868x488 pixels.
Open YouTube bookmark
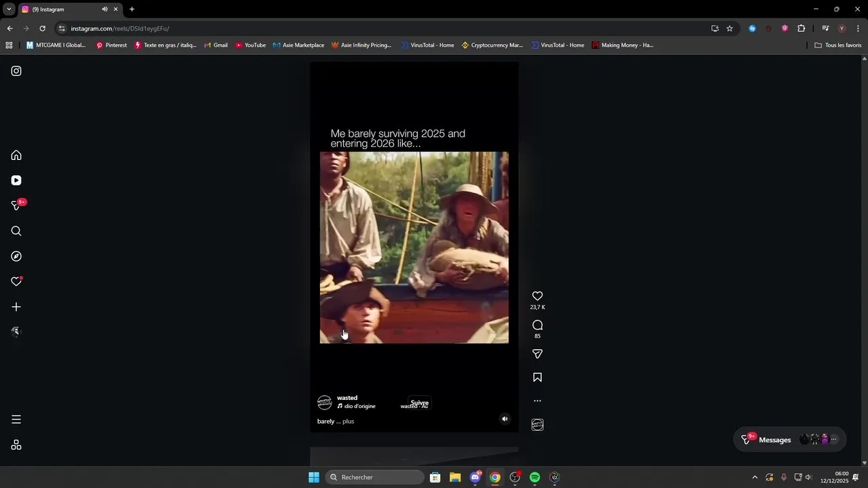(250, 45)
